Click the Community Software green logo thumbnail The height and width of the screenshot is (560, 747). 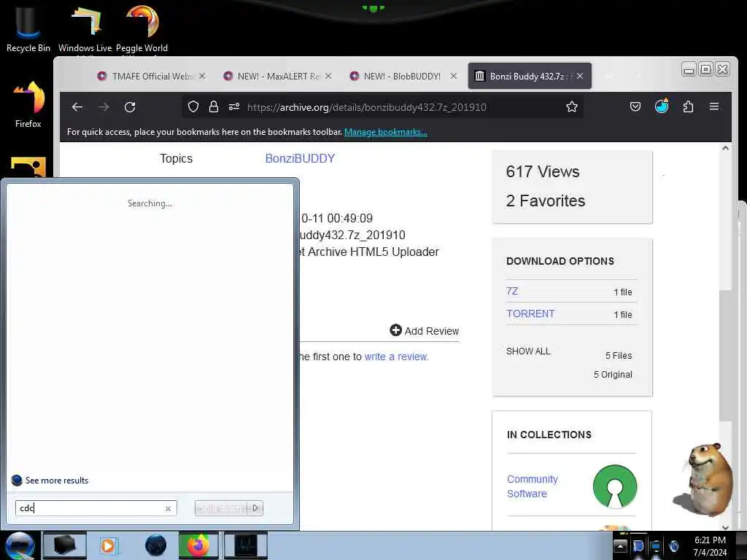[614, 486]
